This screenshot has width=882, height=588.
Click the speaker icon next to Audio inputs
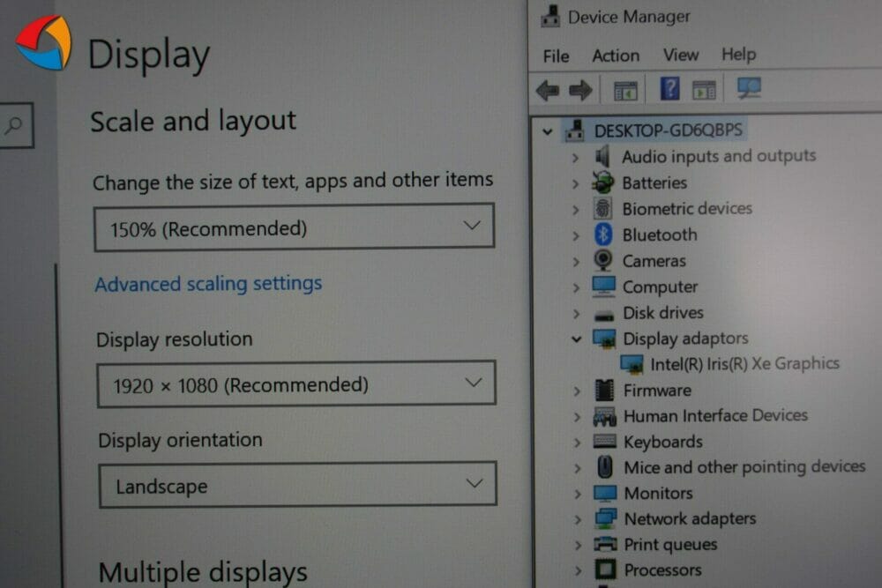602,156
